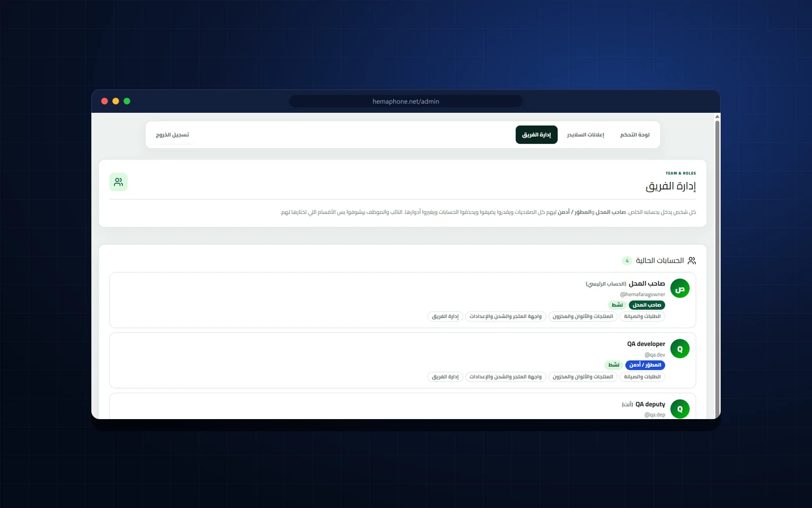Click the large إدارة الفريق page title
812x508 pixels.
[670, 186]
